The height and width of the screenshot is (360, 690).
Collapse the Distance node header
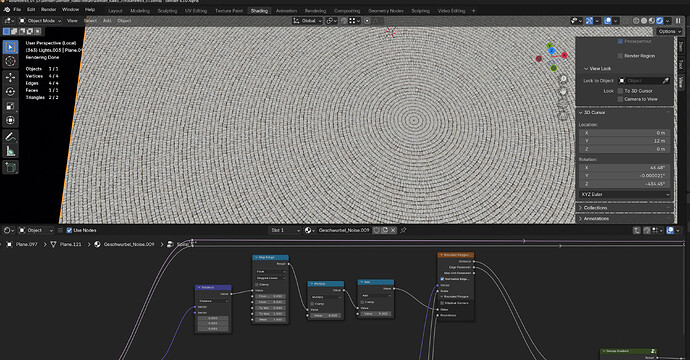(199, 287)
